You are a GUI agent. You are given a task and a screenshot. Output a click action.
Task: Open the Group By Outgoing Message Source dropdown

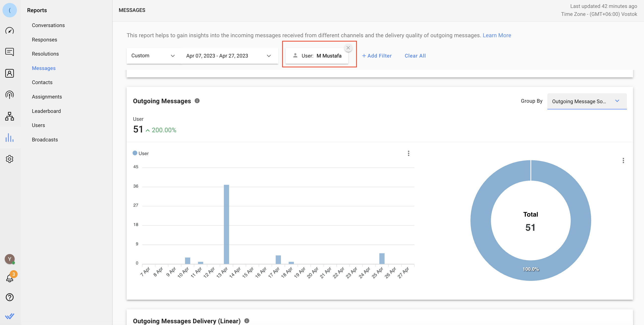coord(586,101)
